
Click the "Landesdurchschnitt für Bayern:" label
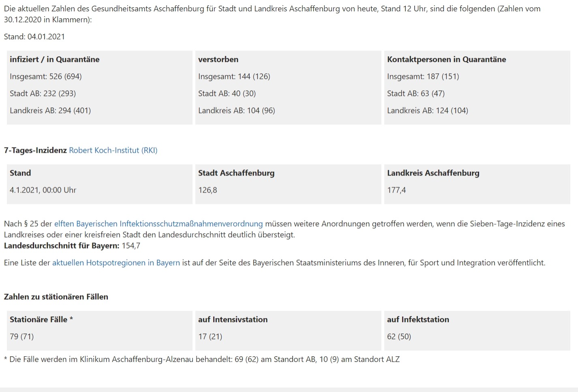pos(62,246)
